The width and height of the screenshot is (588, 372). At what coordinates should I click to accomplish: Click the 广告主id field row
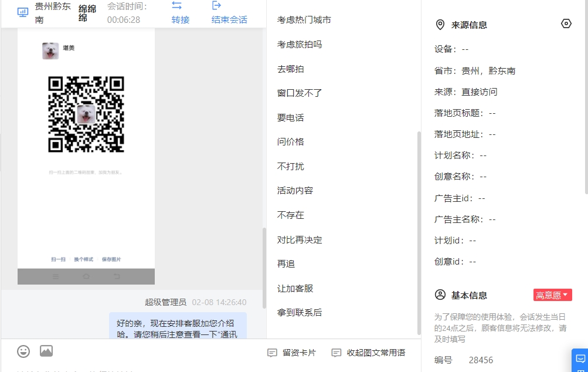point(460,198)
